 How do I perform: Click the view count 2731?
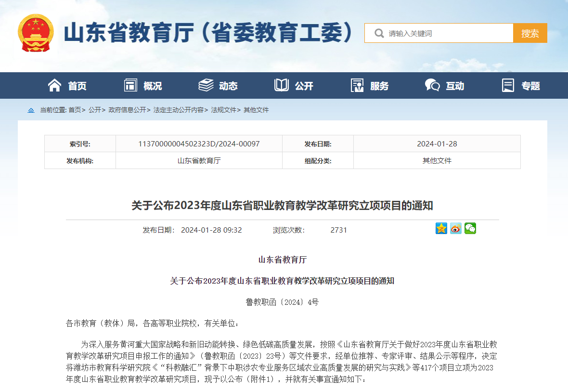coord(339,230)
